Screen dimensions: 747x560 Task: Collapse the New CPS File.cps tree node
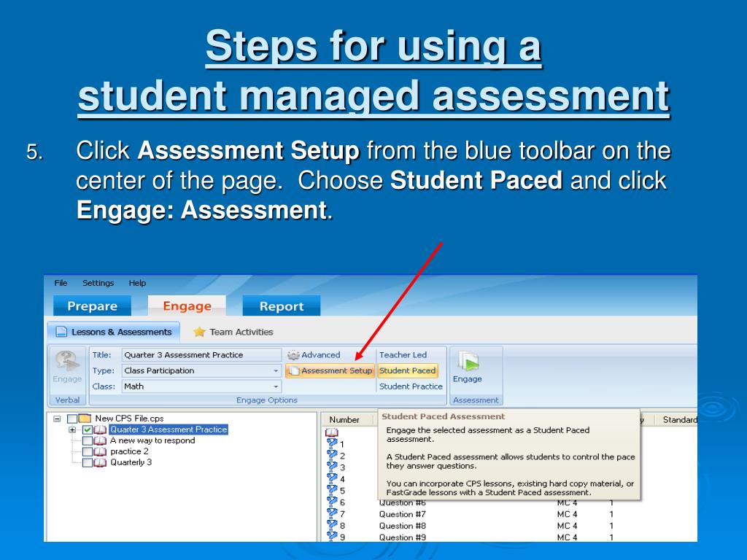point(57,419)
